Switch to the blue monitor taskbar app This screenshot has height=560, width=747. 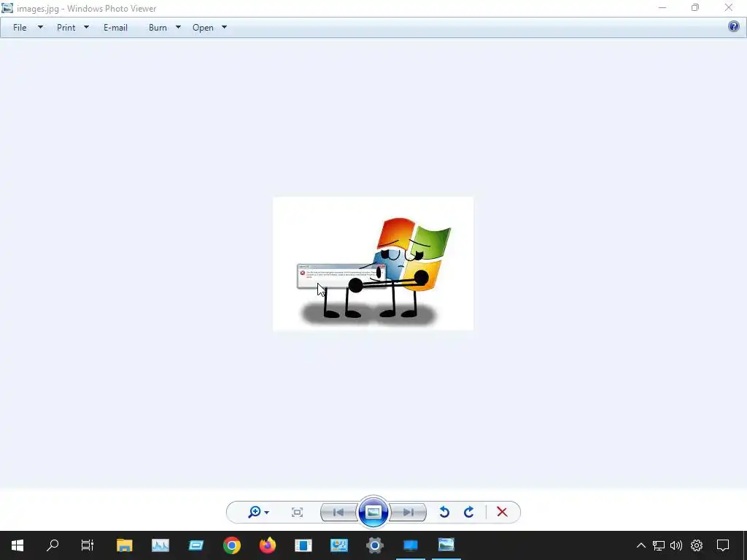(x=410, y=545)
